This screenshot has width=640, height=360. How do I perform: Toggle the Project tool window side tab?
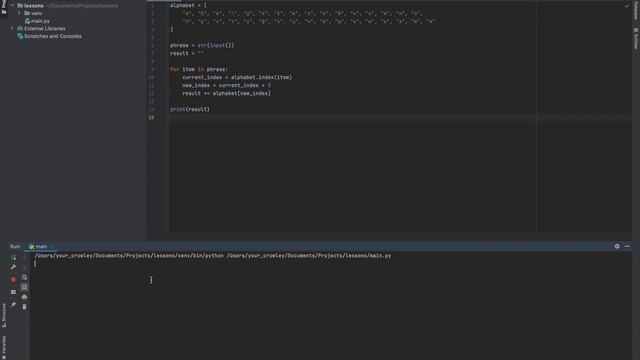[x=4, y=7]
